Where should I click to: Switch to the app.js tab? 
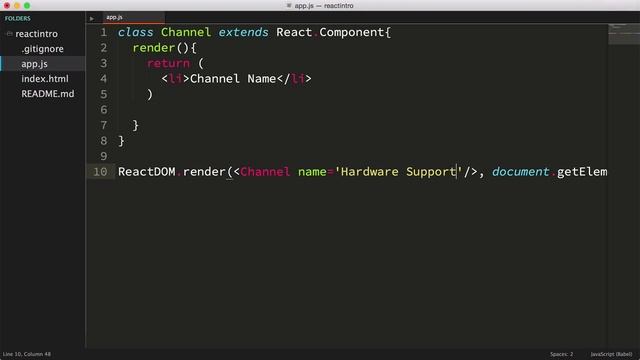coord(133,17)
